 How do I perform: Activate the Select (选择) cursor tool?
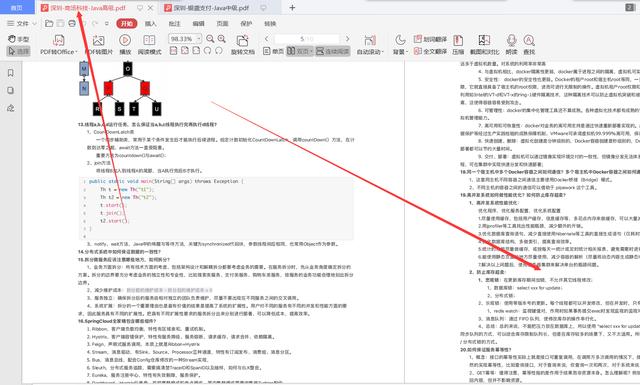pyautogui.click(x=18, y=51)
